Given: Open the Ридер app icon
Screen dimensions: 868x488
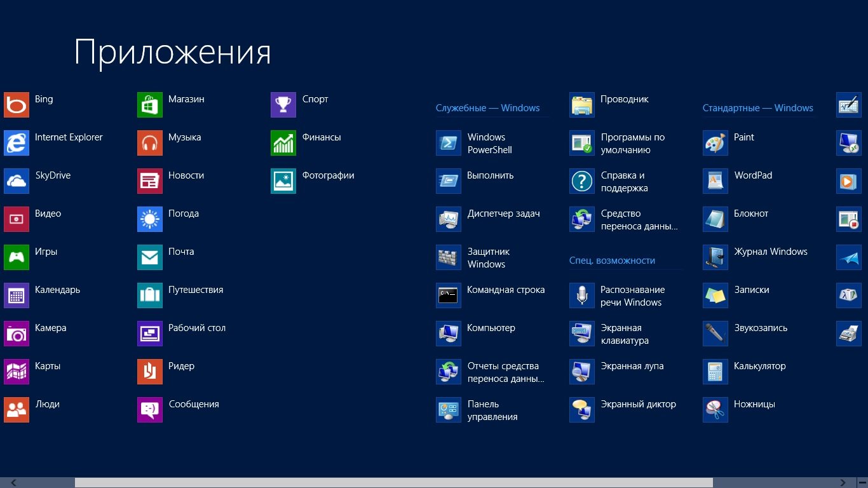Looking at the screenshot, I should click(150, 372).
